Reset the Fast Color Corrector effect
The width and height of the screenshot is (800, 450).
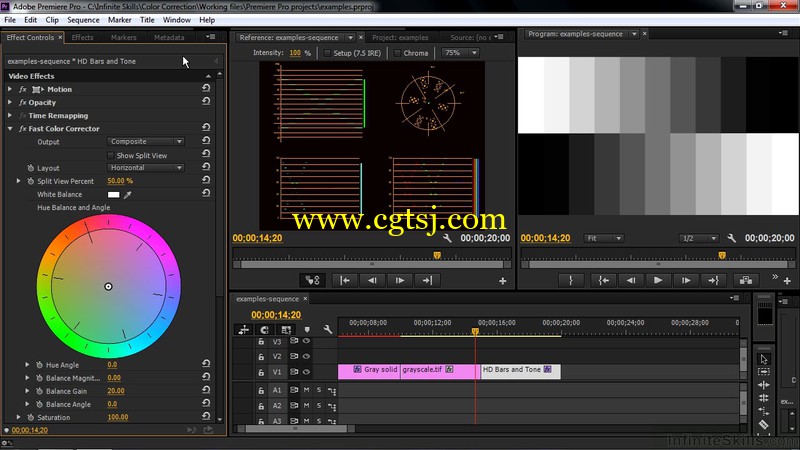(206, 128)
